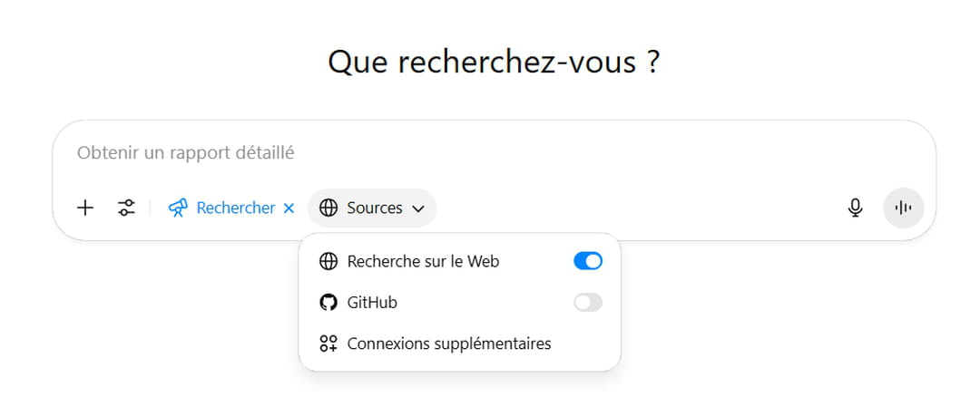This screenshot has width=980, height=397.
Task: Click the Connexions supplémentaires apps icon
Action: coord(328,344)
